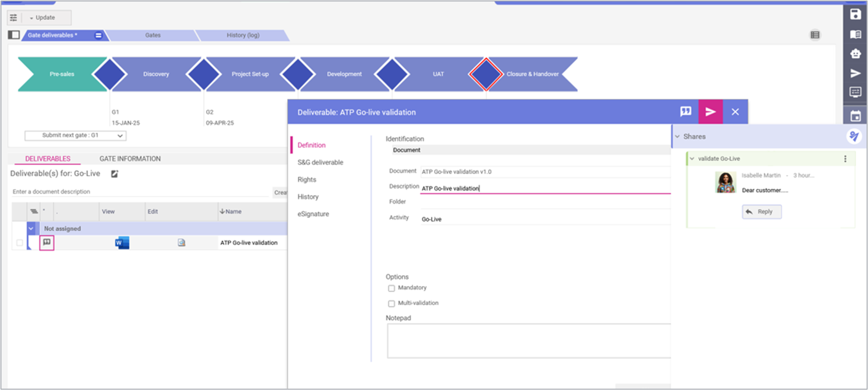
Task: Click the Project Set-up phase arrow
Action: [250, 74]
